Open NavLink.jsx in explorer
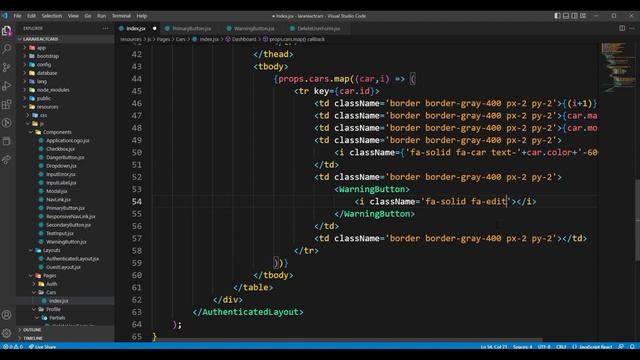640x360 pixels. 58,200
